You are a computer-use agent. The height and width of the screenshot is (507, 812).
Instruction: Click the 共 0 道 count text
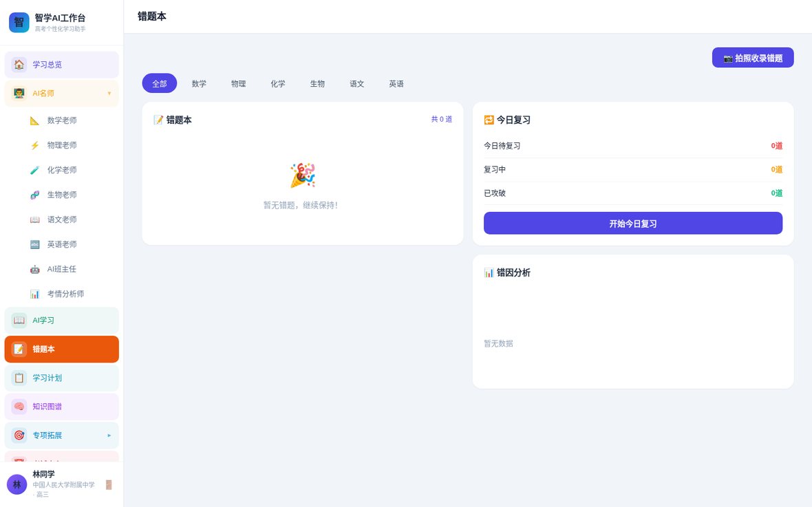coord(442,119)
